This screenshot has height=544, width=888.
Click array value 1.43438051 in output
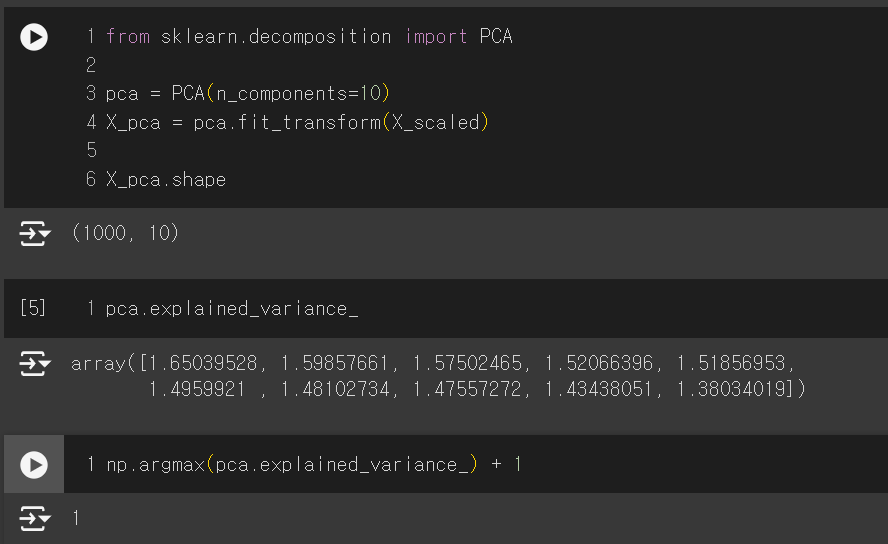tap(599, 389)
